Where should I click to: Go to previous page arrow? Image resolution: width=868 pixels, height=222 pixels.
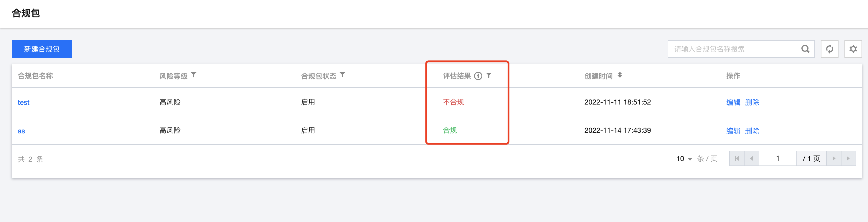751,158
